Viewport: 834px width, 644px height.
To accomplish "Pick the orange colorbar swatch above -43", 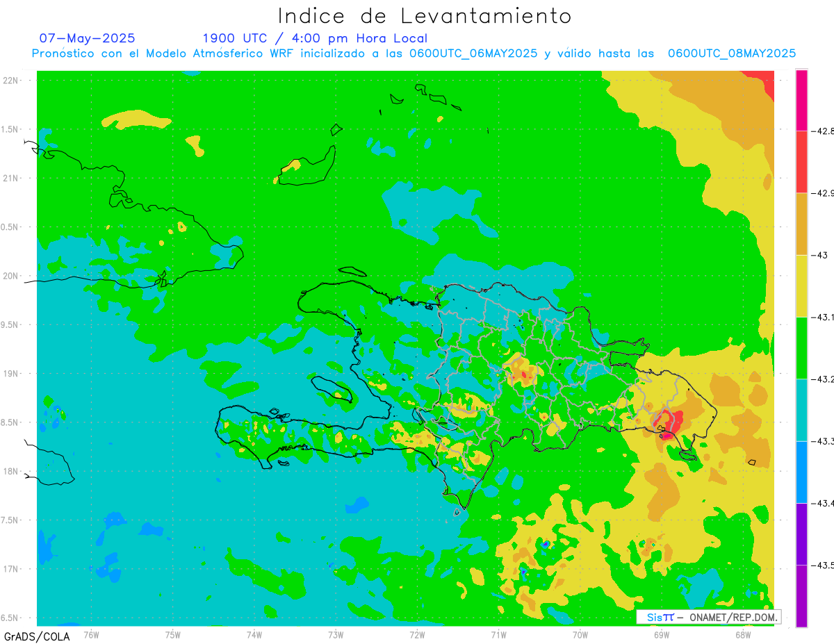I will coord(801,224).
